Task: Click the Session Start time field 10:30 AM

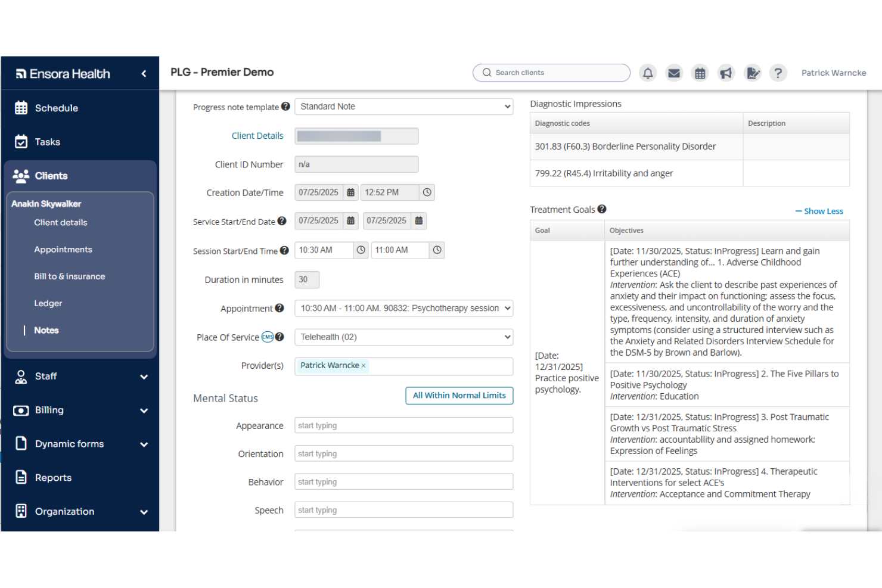Action: coord(324,250)
